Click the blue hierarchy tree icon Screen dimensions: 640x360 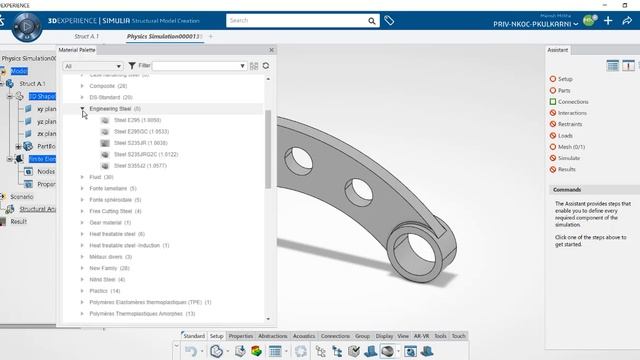pyautogui.click(x=338, y=351)
